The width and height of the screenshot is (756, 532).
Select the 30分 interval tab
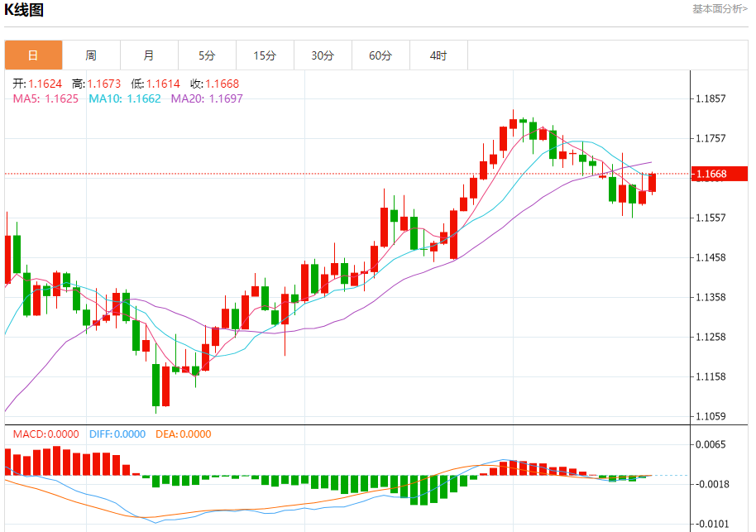coord(323,55)
